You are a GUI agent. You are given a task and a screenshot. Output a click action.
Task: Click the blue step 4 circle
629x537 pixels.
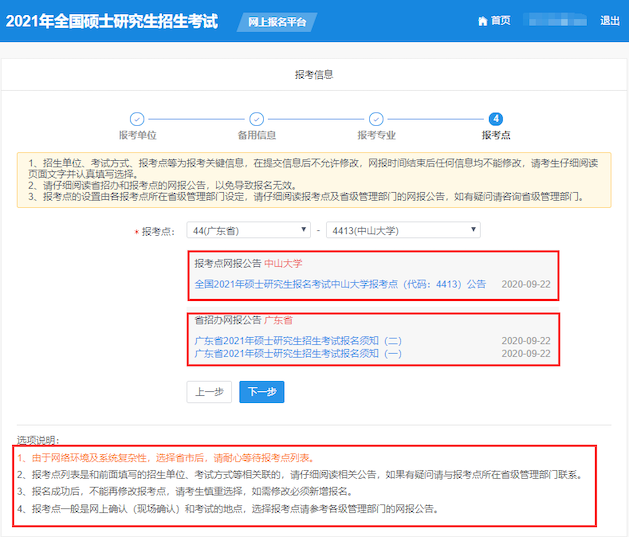click(496, 119)
